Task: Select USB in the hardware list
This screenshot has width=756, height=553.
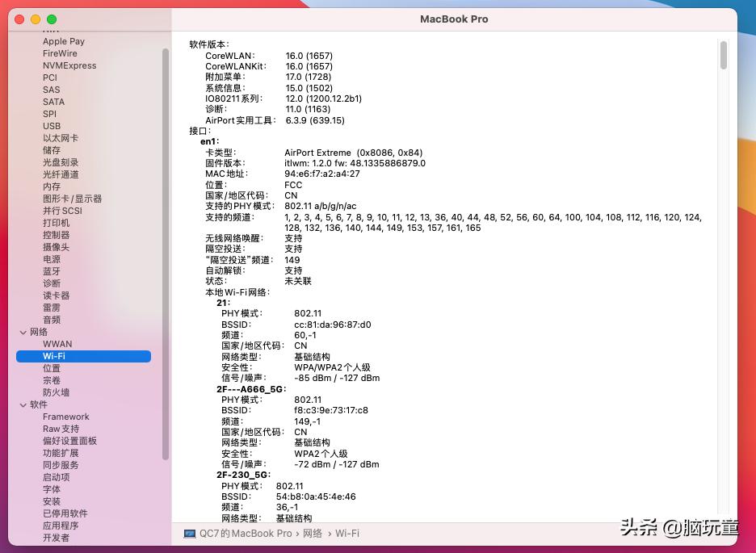Action: [x=52, y=126]
